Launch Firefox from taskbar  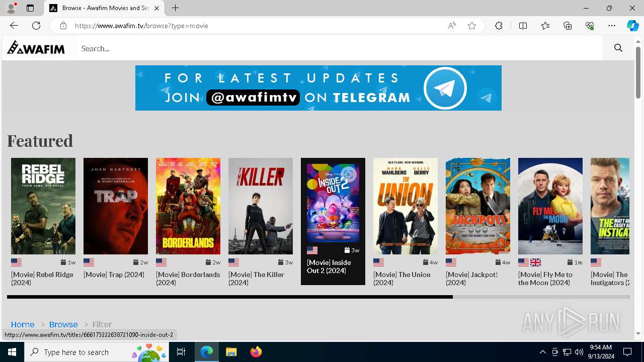[x=256, y=352]
